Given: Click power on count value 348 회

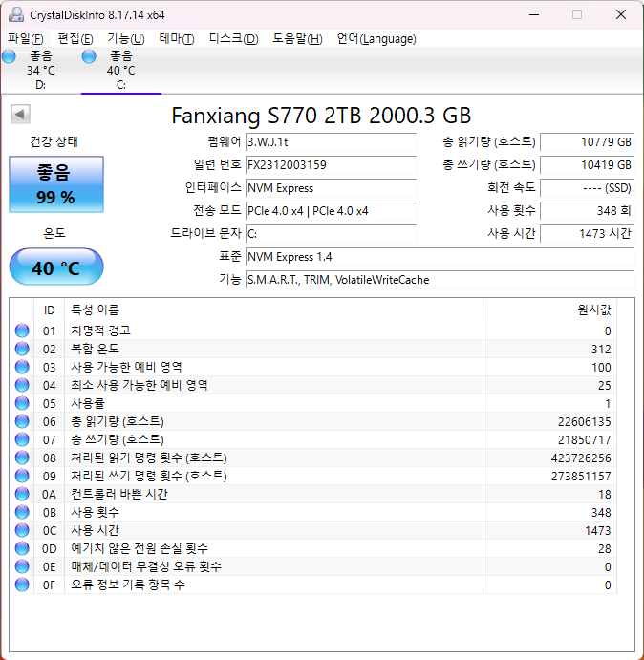Looking at the screenshot, I should pos(587,211).
